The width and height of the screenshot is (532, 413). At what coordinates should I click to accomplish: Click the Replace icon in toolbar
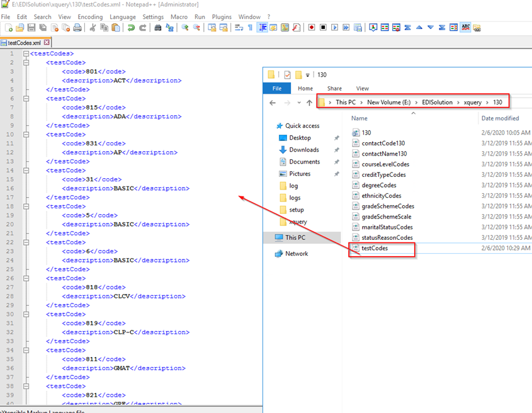pos(169,28)
